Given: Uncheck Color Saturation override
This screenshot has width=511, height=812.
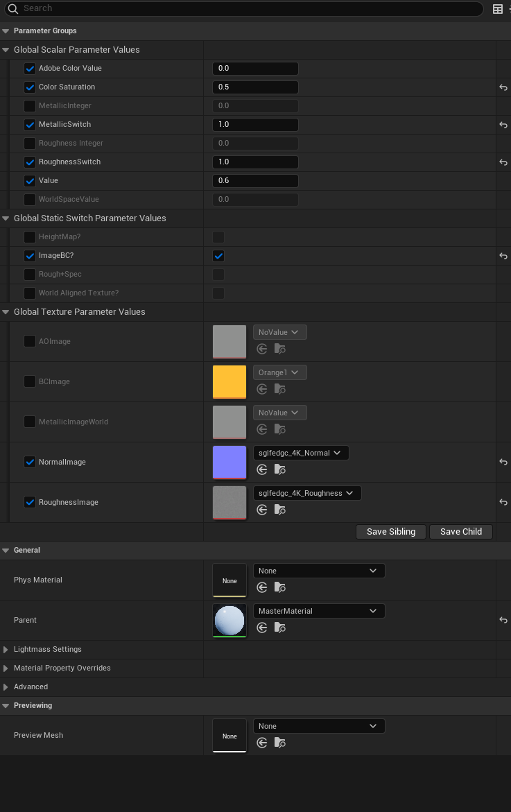Looking at the screenshot, I should pyautogui.click(x=30, y=87).
